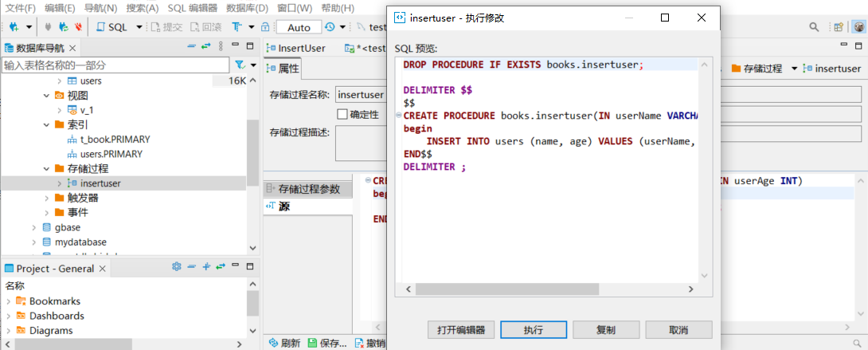The image size is (868, 350).
Task: Open the 数据库(D) menu
Action: click(x=247, y=7)
